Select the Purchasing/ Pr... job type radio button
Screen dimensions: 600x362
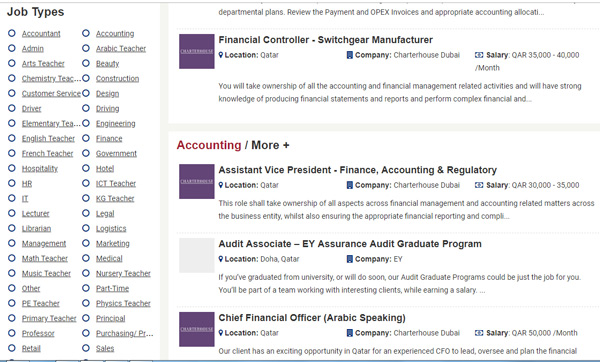click(86, 333)
